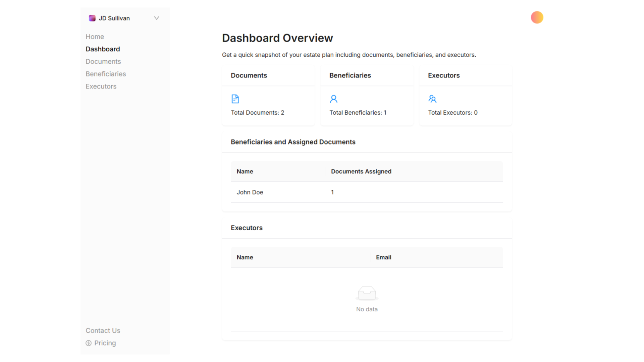This screenshot has width=644, height=362.
Task: Click the estate plan snapshot description text
Action: [x=349, y=55]
